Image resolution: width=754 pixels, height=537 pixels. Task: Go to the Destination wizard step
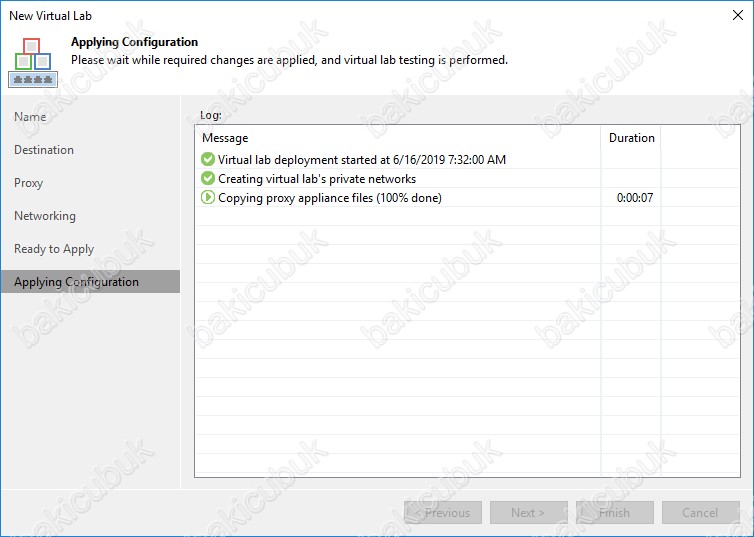pyautogui.click(x=44, y=150)
